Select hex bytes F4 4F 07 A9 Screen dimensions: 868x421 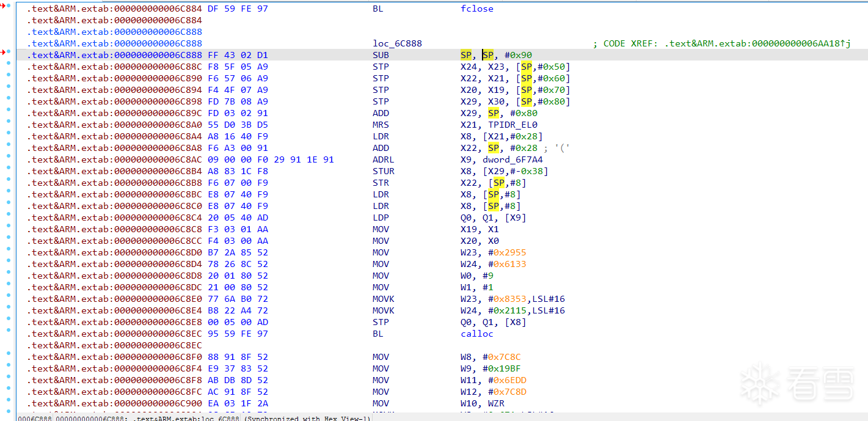(238, 90)
